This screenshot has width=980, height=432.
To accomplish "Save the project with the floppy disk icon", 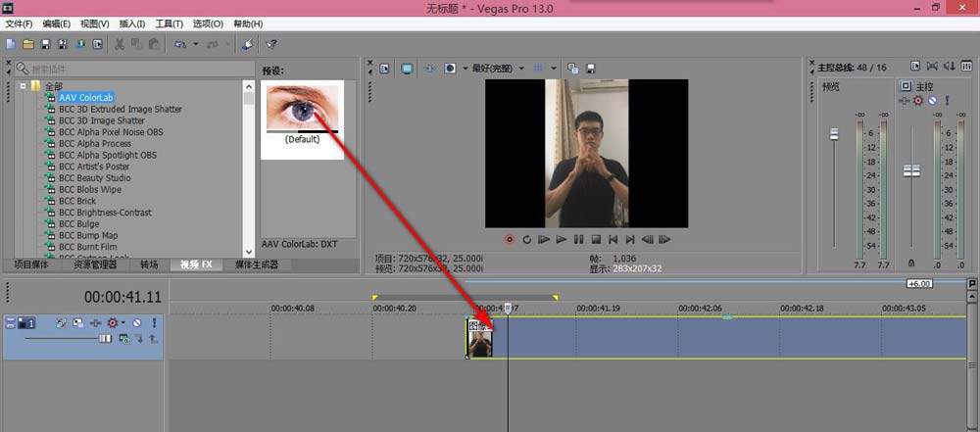I will click(45, 44).
